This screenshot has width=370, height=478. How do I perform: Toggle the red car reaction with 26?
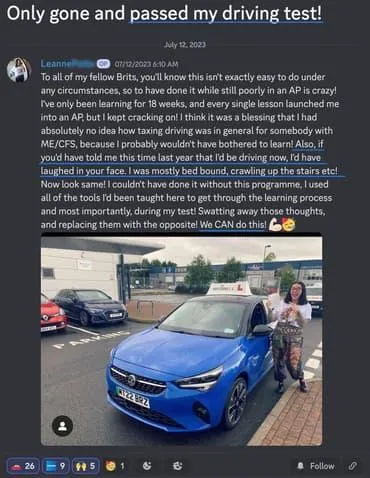click(23, 466)
